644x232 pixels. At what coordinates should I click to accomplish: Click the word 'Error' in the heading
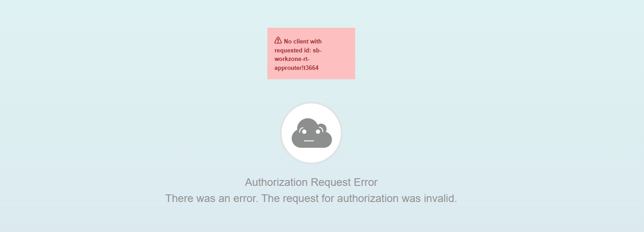(x=366, y=182)
